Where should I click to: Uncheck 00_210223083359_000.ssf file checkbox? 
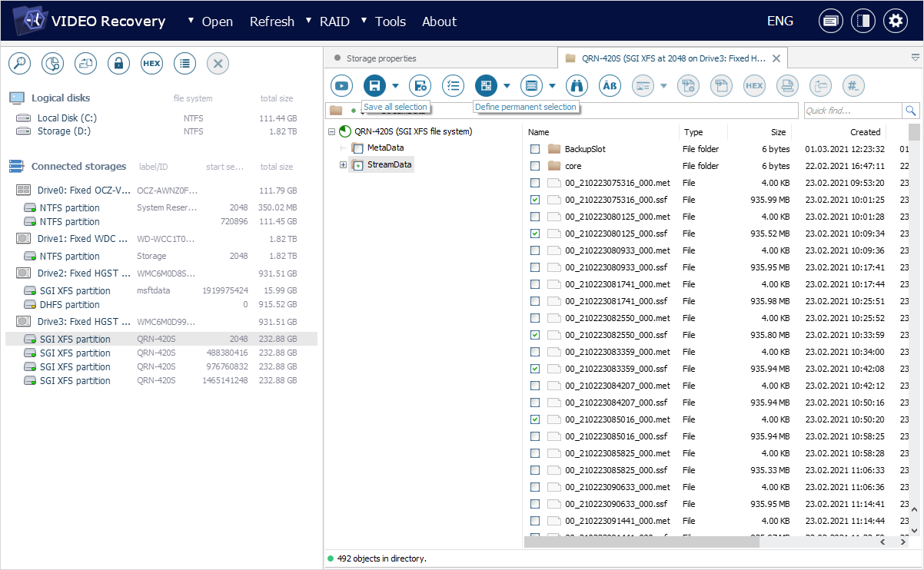535,369
